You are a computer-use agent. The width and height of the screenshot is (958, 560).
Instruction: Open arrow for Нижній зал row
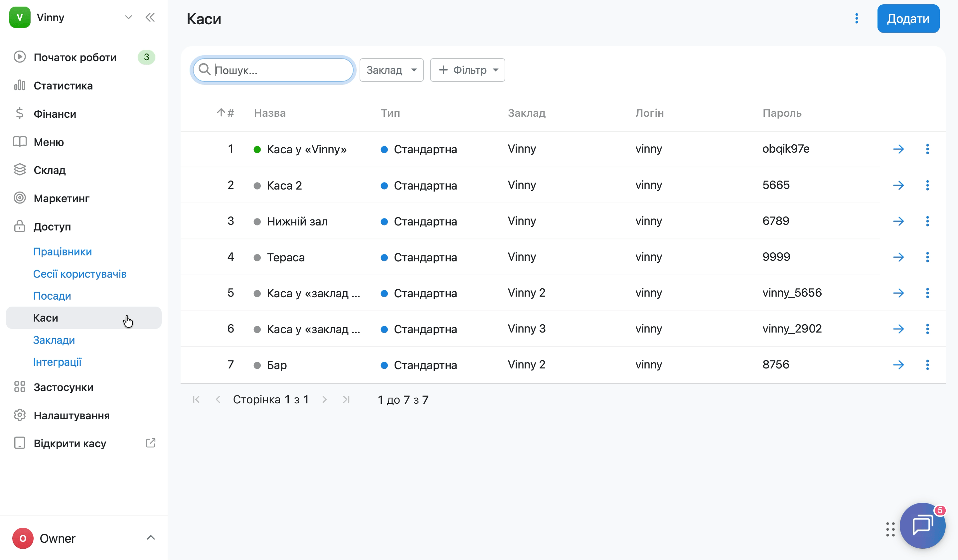click(x=898, y=221)
